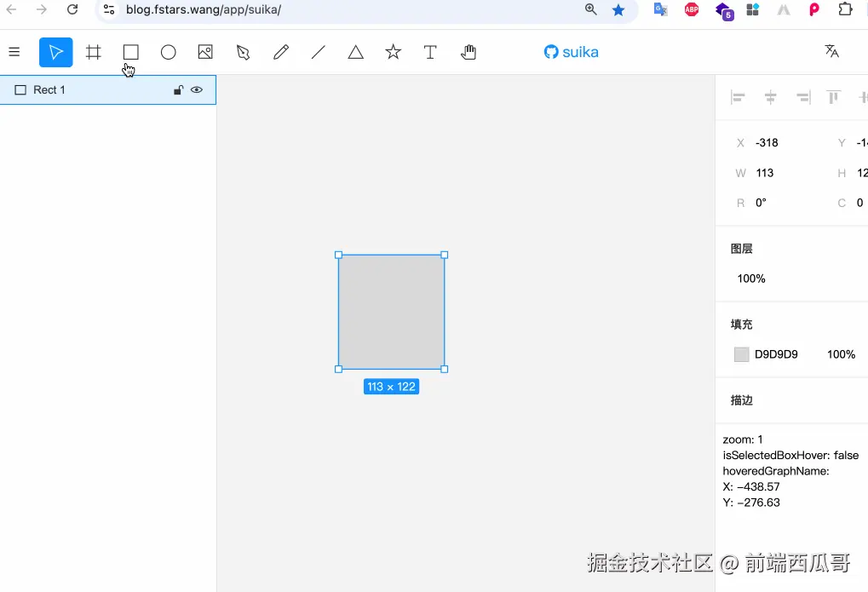Activate the Text tool
This screenshot has height=592, width=868.
point(430,52)
